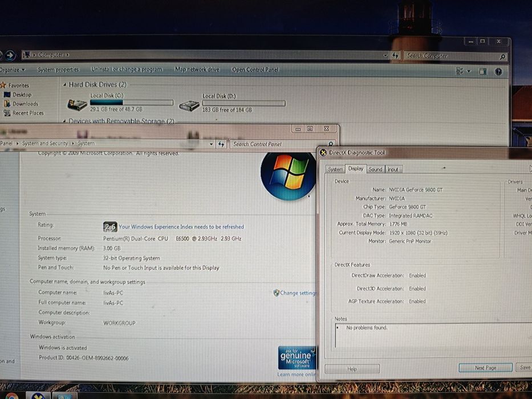Click the Control Panel item on the taskbar
The height and width of the screenshot is (399, 532).
(64, 396)
